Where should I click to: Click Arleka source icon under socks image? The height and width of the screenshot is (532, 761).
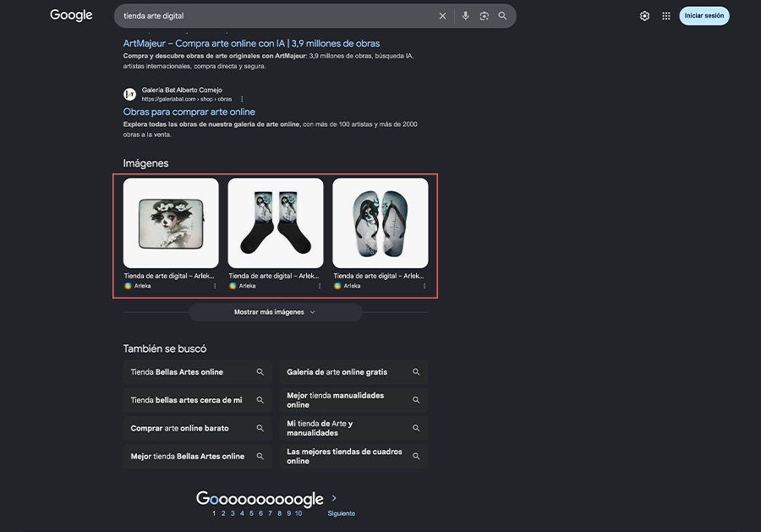[233, 286]
